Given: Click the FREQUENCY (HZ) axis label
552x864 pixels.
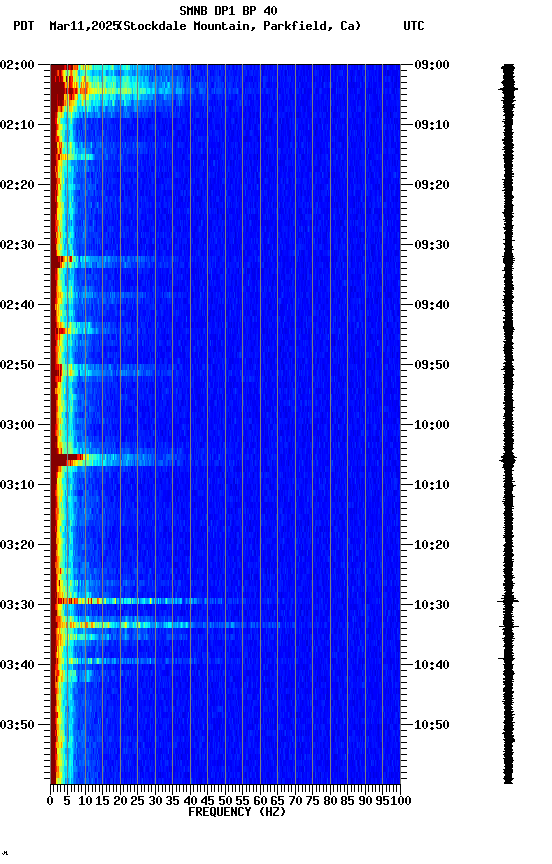Looking at the screenshot, I should pyautogui.click(x=237, y=812).
